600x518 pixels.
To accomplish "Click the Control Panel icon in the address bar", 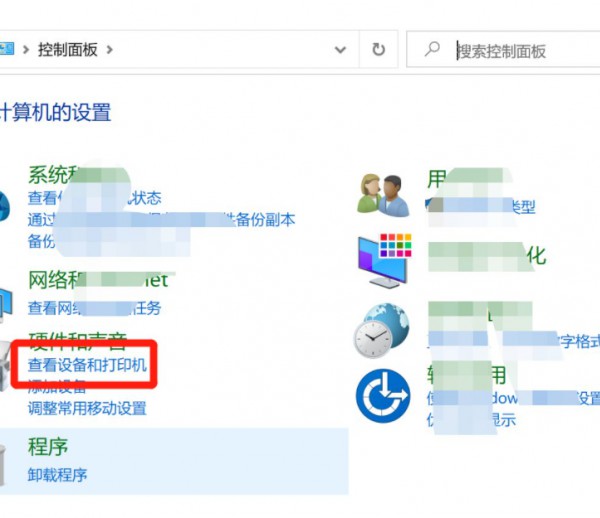I will pos(7,49).
